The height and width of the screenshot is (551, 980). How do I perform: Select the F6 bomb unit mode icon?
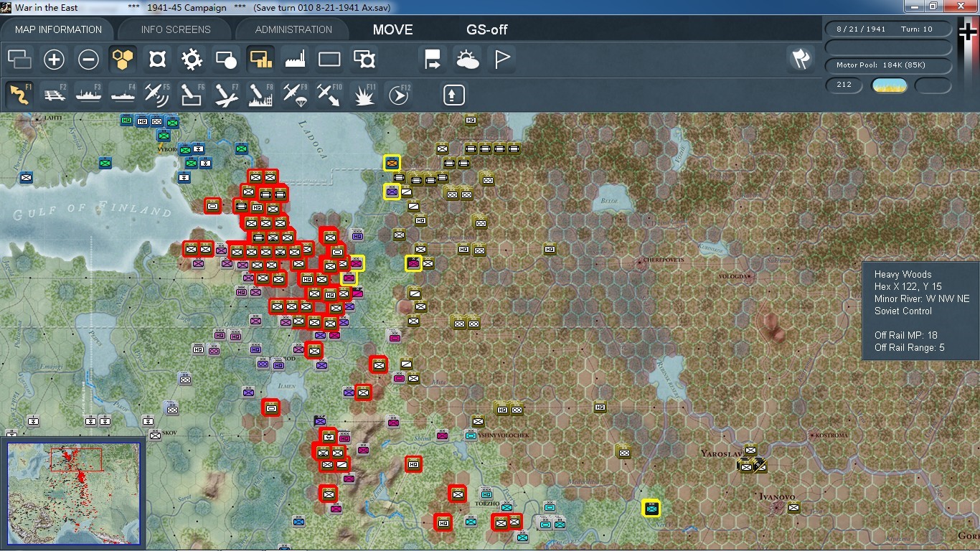(x=192, y=95)
